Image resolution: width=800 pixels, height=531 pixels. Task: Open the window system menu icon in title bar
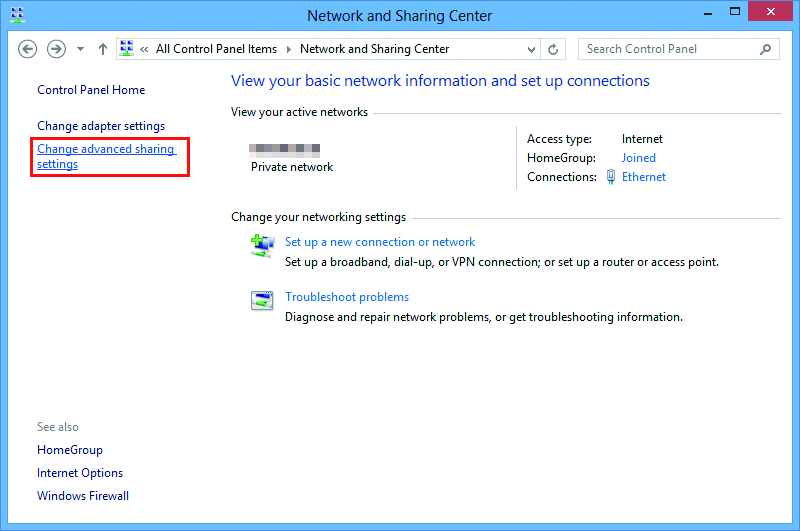[17, 15]
